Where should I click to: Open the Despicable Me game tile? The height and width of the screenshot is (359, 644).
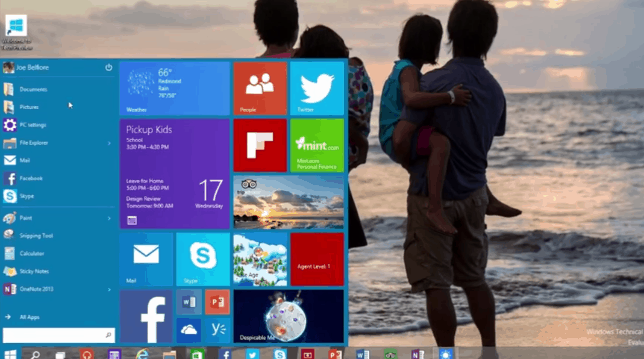(x=288, y=316)
